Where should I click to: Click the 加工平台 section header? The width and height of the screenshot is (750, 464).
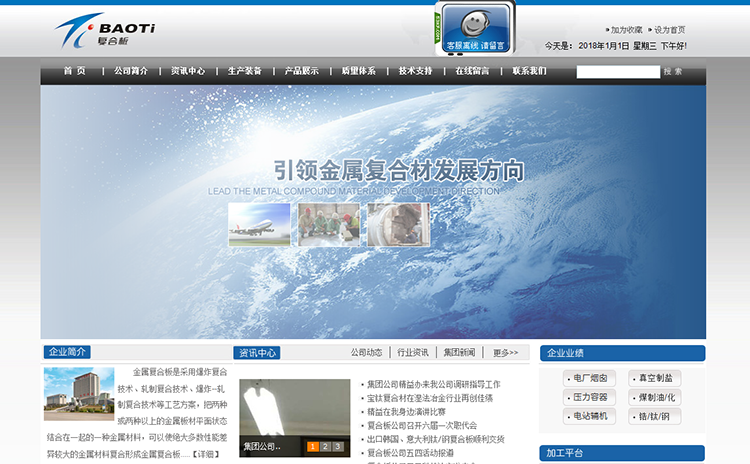pos(622,453)
